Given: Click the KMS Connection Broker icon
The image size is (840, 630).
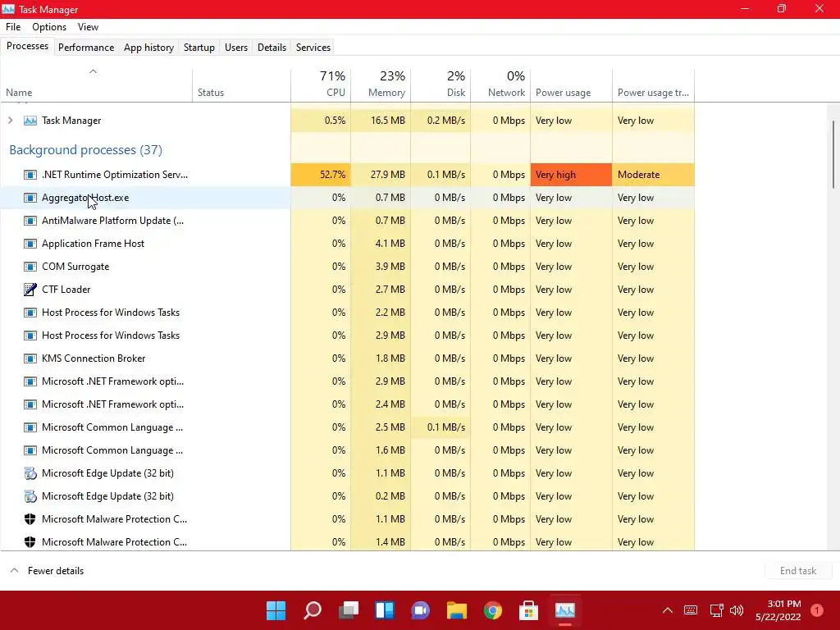Looking at the screenshot, I should coord(30,358).
